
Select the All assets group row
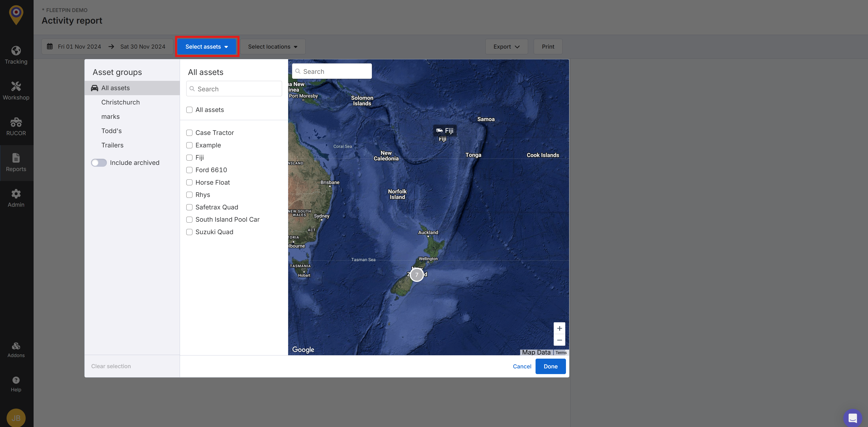(x=132, y=88)
